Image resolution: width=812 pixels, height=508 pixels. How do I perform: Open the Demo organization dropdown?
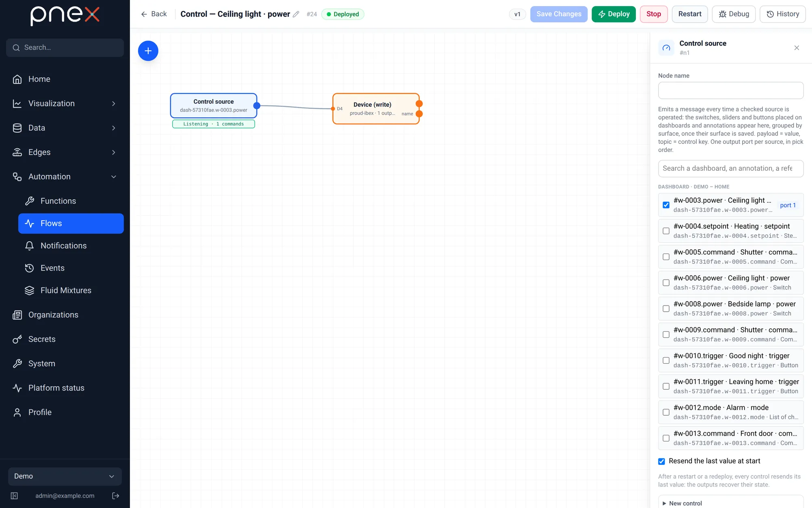[x=65, y=476]
